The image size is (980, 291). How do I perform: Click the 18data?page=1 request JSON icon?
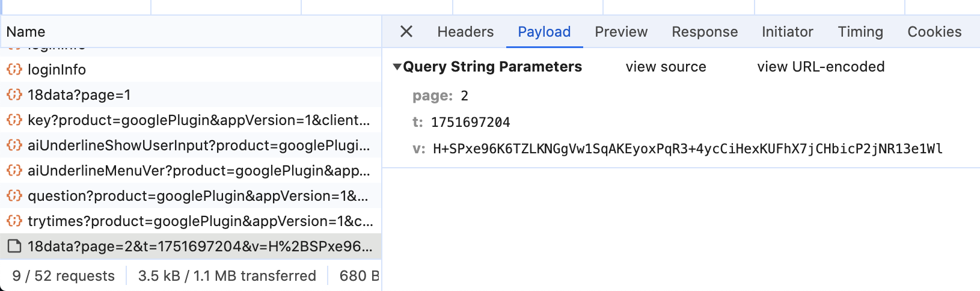tap(14, 95)
